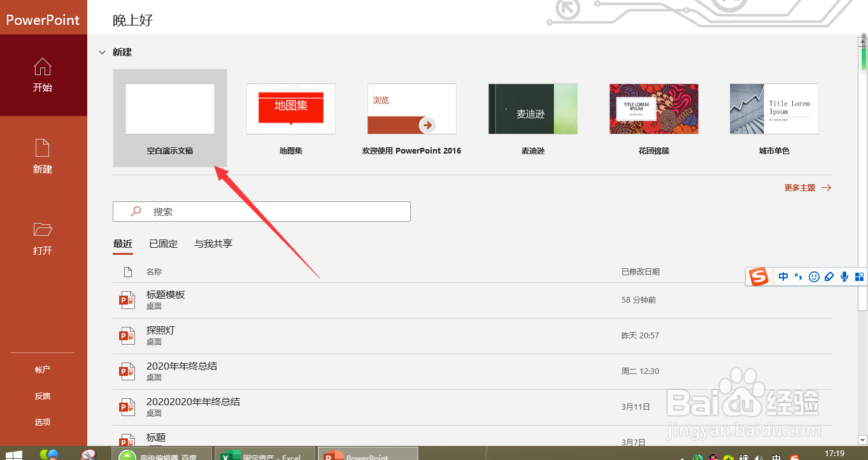This screenshot has height=460, width=868.
Task: Create a 空白演示文稿 blank presentation
Action: pos(170,118)
